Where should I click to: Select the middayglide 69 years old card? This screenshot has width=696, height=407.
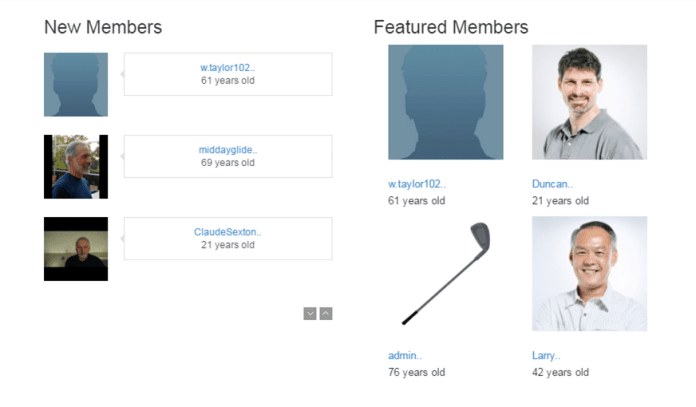pyautogui.click(x=228, y=156)
